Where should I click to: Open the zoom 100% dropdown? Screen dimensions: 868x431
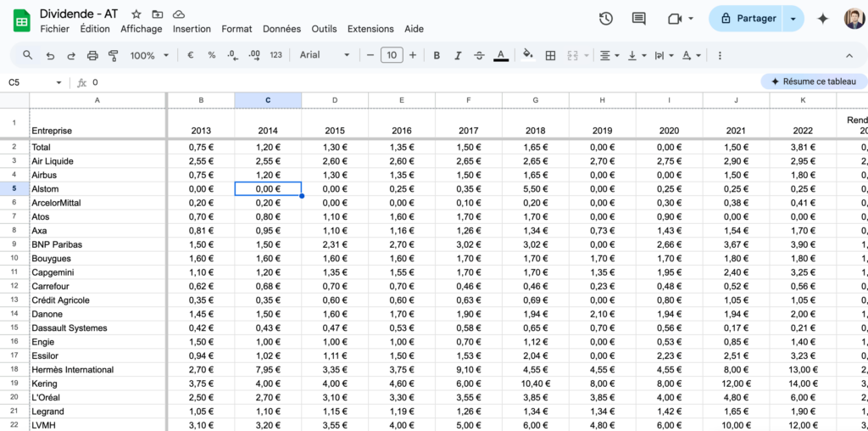149,55
